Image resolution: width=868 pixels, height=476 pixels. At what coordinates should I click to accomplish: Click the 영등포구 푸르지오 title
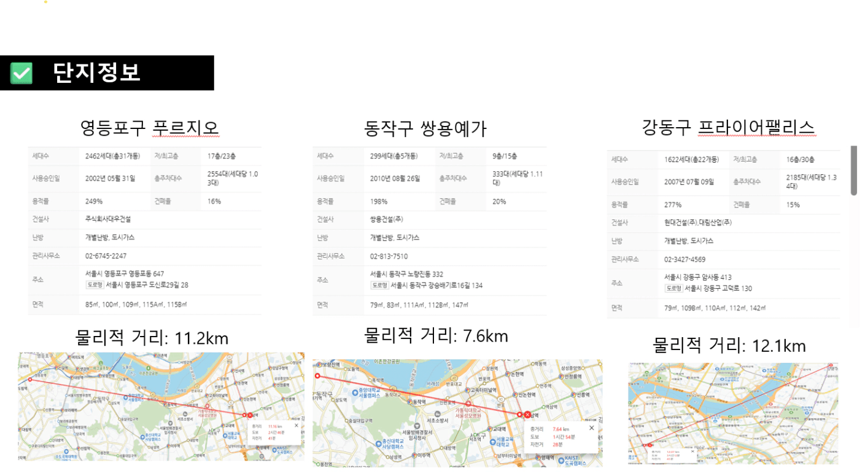[149, 128]
